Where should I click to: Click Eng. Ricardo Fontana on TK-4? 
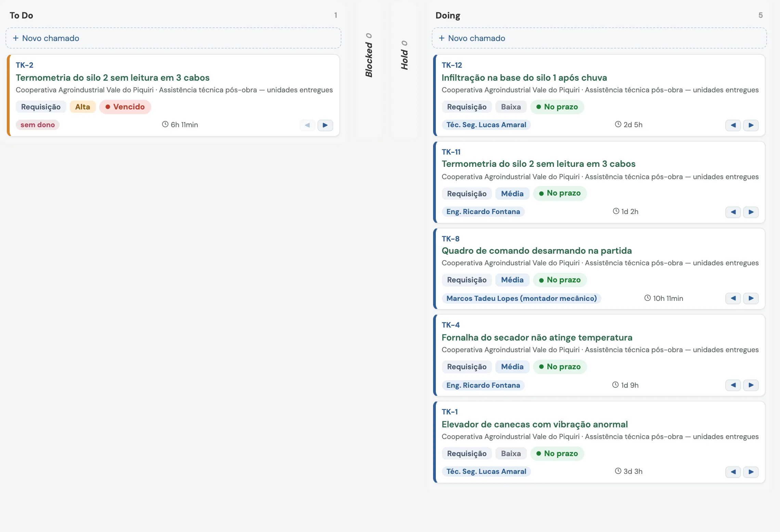(x=483, y=385)
